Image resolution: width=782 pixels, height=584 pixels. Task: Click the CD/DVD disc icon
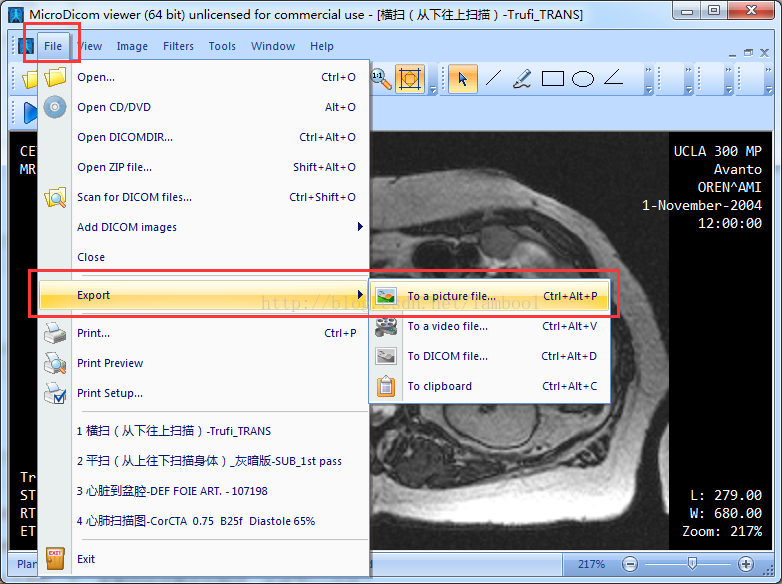[x=55, y=107]
